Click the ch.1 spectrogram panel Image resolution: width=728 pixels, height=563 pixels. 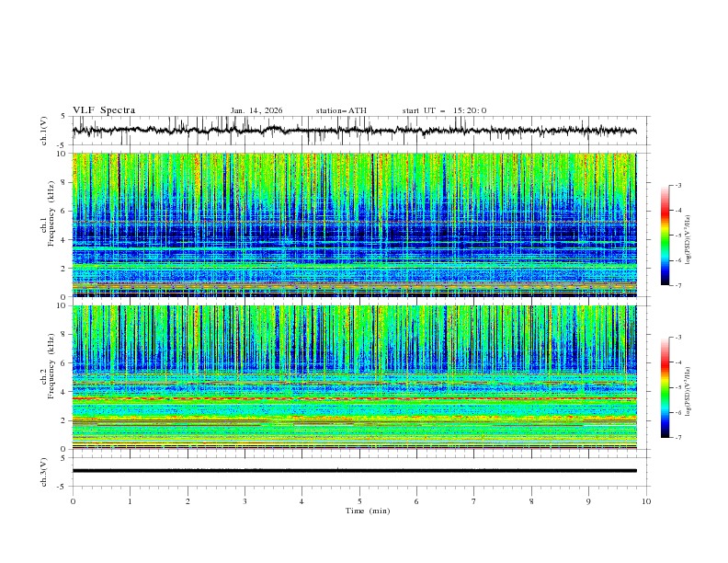pyautogui.click(x=355, y=224)
